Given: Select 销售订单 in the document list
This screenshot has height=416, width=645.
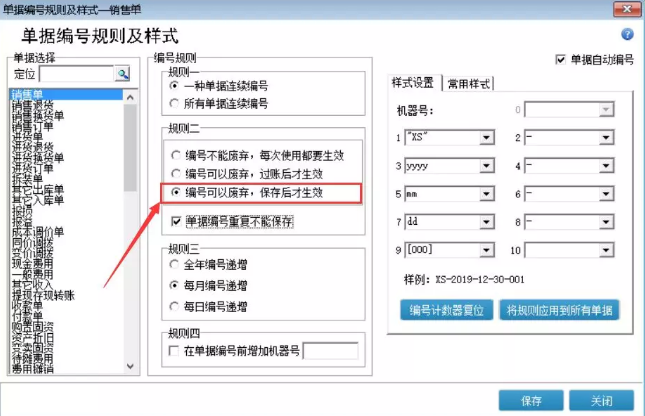Looking at the screenshot, I should [32, 126].
